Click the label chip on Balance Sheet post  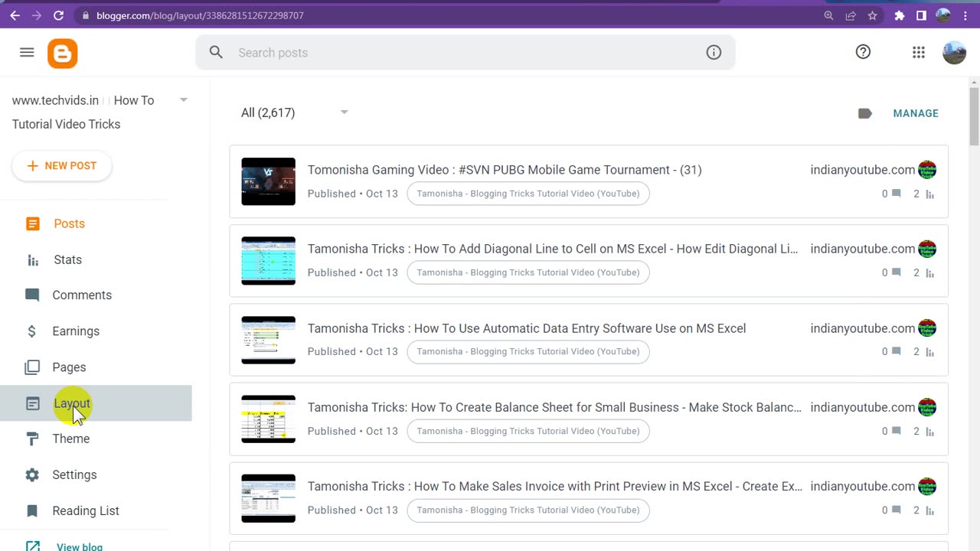point(528,431)
